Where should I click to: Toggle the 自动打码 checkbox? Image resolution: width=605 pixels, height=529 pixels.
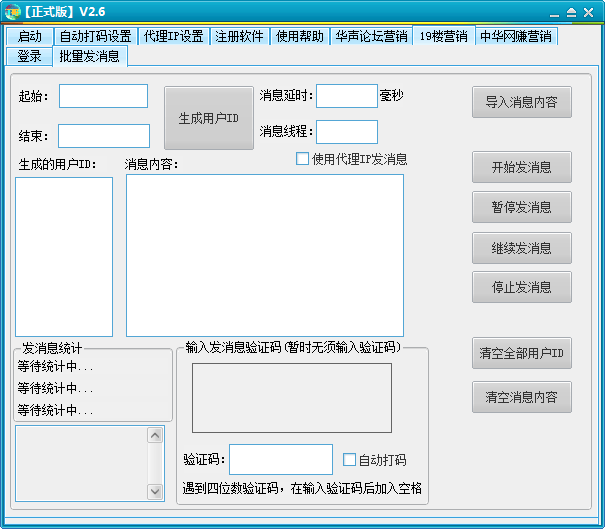[349, 460]
